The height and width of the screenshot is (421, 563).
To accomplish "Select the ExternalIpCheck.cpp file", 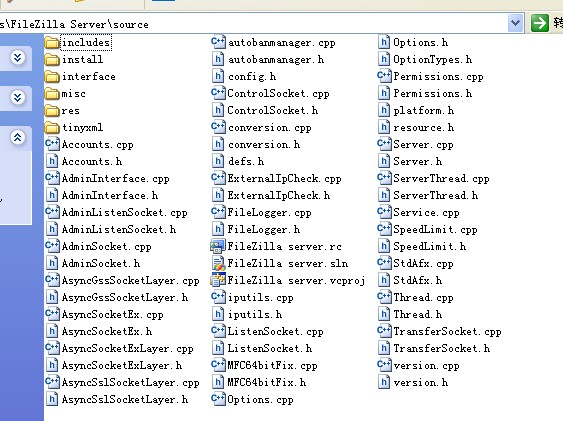I will 276,178.
